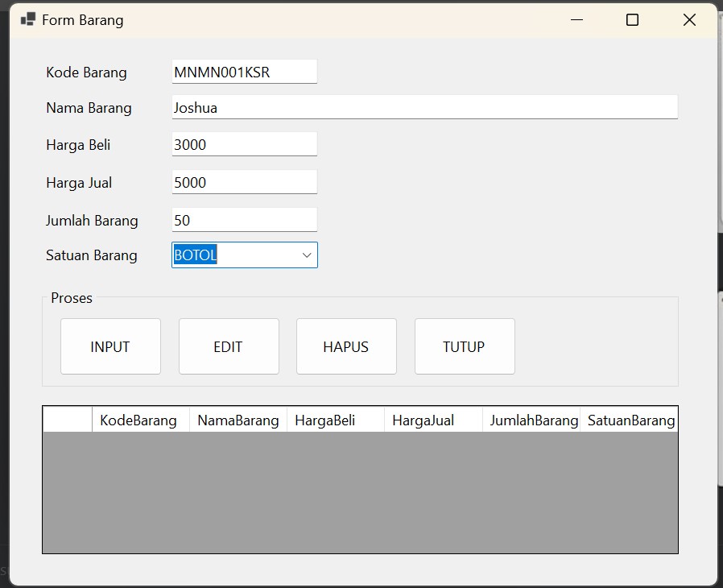Click the HAPUS button

pos(346,346)
